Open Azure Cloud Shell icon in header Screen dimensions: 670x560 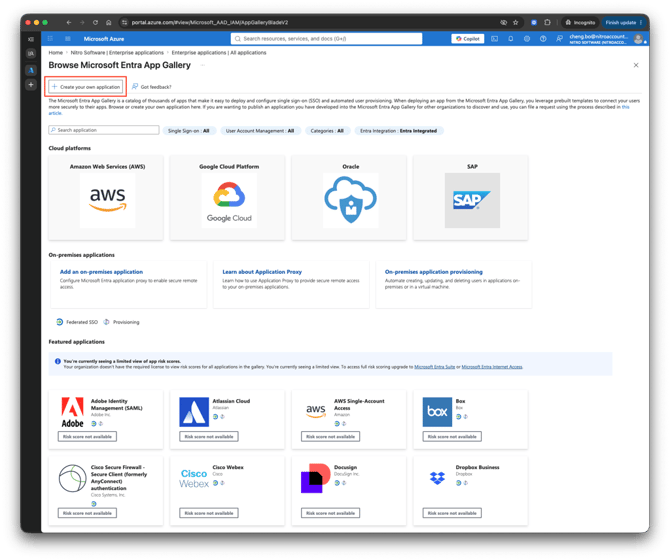click(x=494, y=39)
